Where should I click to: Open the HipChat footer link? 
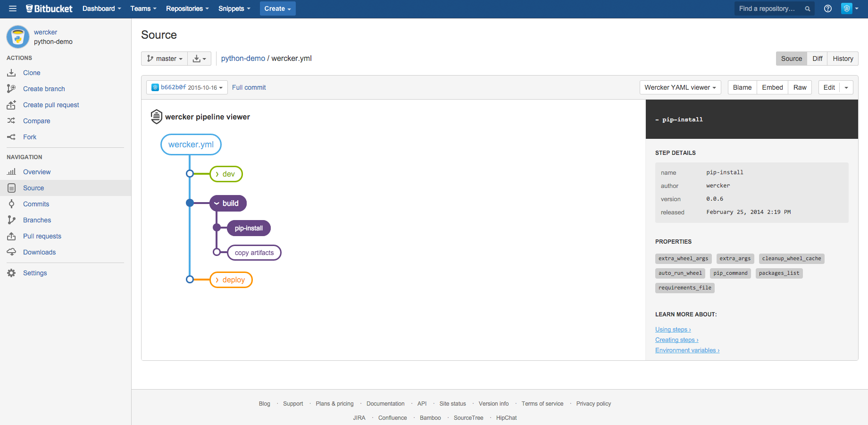click(x=506, y=418)
